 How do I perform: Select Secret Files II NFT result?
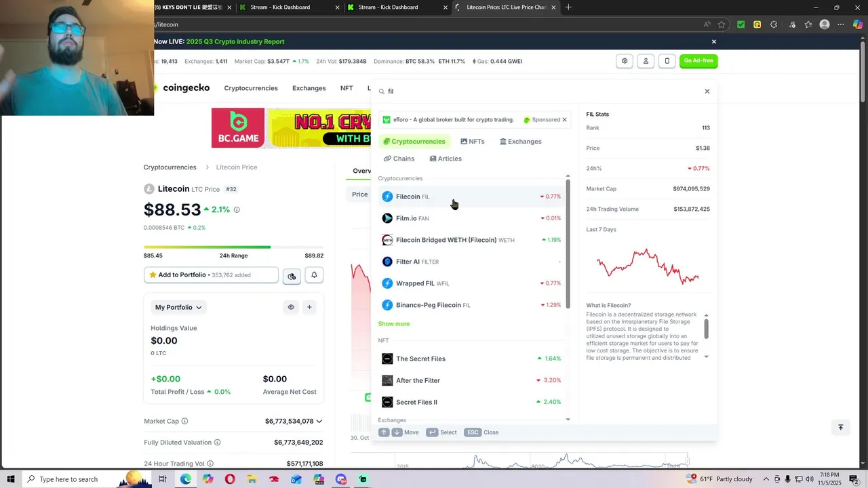pyautogui.click(x=471, y=402)
